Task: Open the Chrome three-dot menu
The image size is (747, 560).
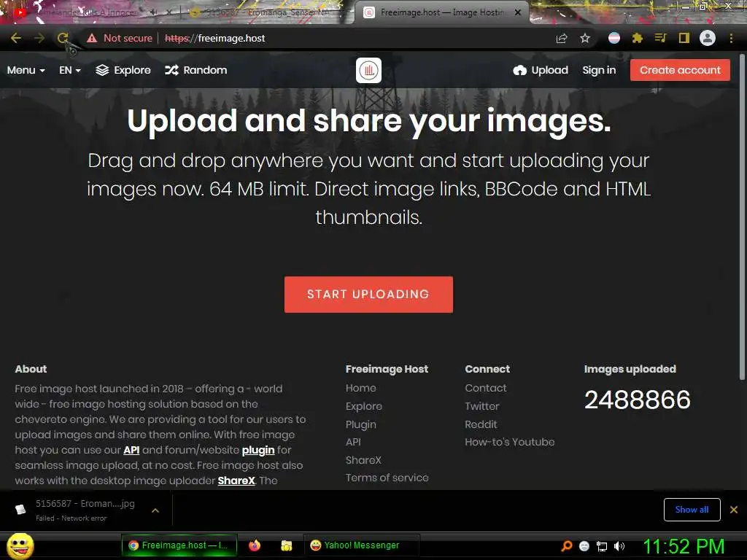Action: tap(731, 38)
